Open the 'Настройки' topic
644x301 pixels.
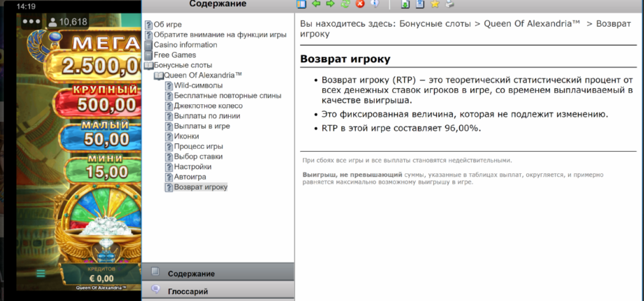[x=193, y=167]
